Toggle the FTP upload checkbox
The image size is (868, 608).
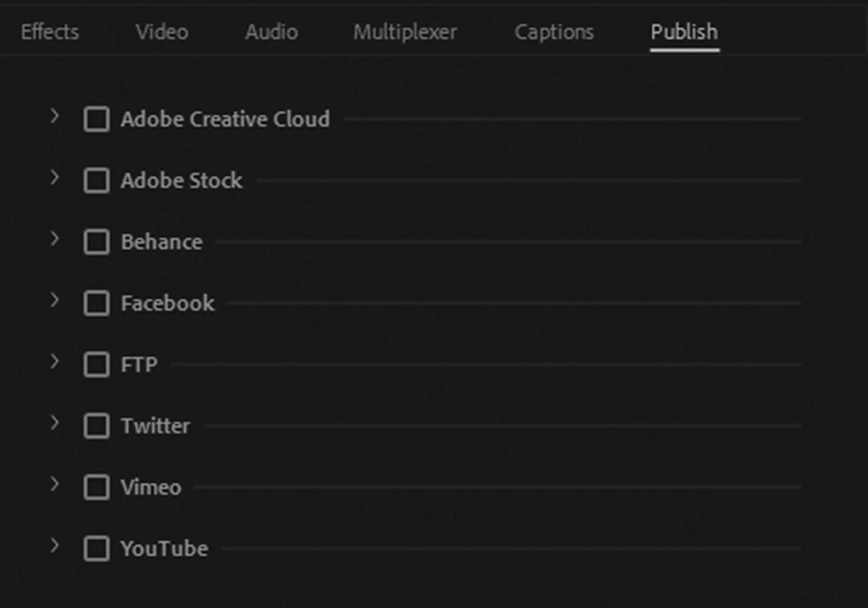tap(97, 365)
